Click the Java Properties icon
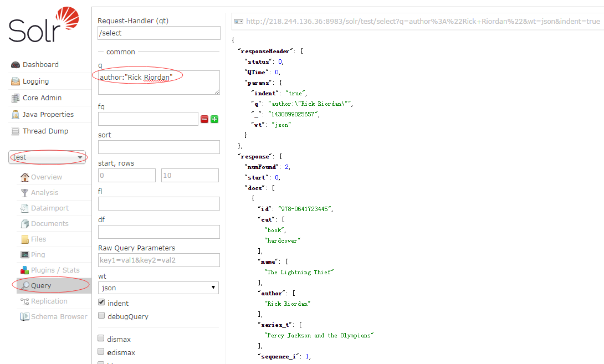Image resolution: width=604 pixels, height=364 pixels. click(16, 115)
